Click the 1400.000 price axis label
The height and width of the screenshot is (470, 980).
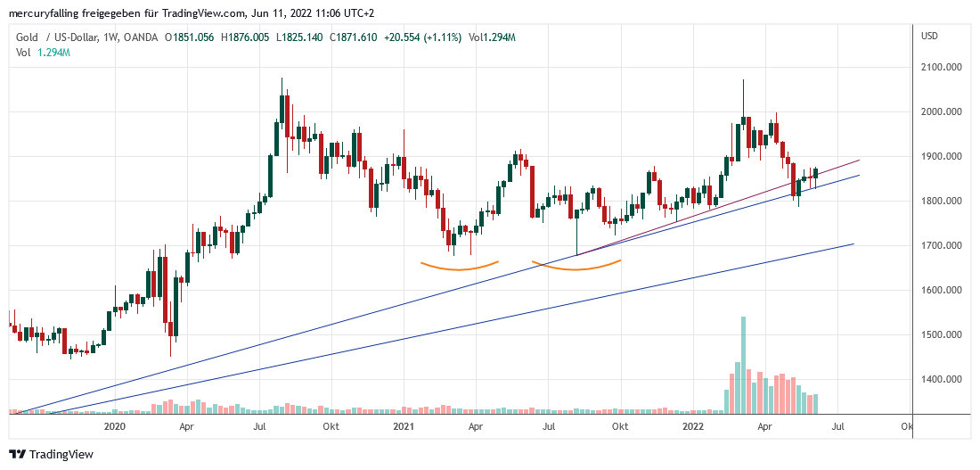pyautogui.click(x=942, y=380)
